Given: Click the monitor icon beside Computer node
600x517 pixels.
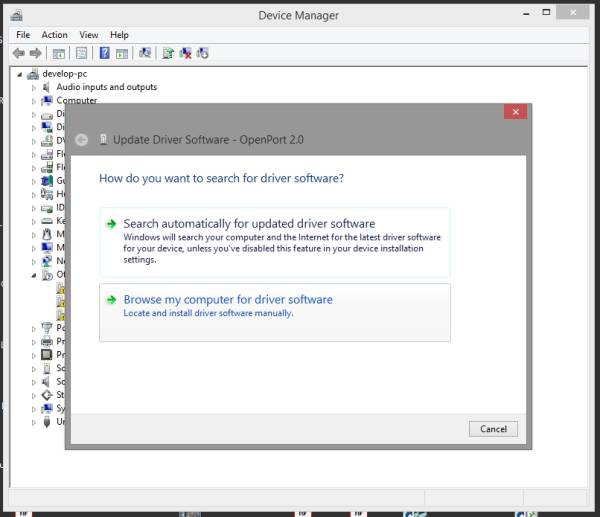Looking at the screenshot, I should coord(47,101).
